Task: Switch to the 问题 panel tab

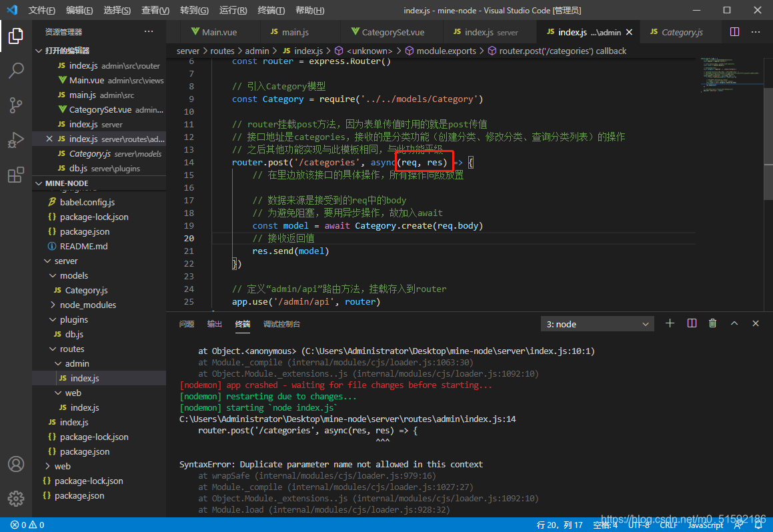Action: click(x=187, y=324)
